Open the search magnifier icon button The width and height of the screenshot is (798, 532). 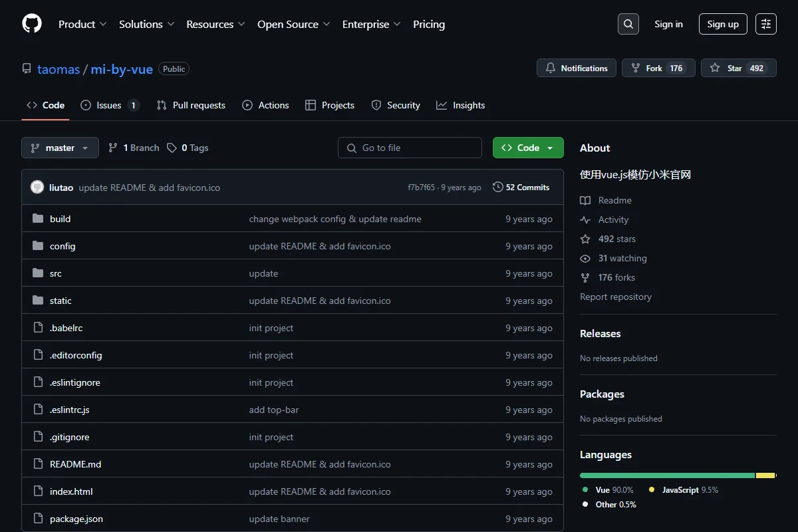(x=628, y=24)
